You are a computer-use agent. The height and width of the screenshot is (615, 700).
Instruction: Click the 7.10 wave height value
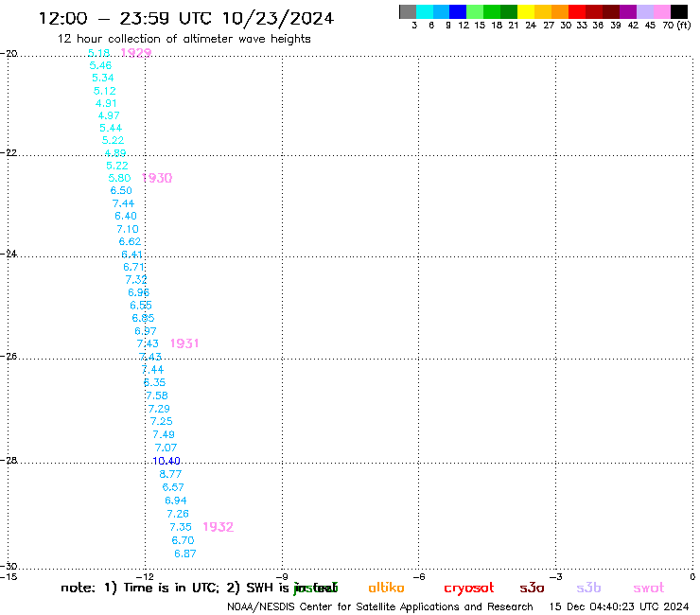pos(128,229)
